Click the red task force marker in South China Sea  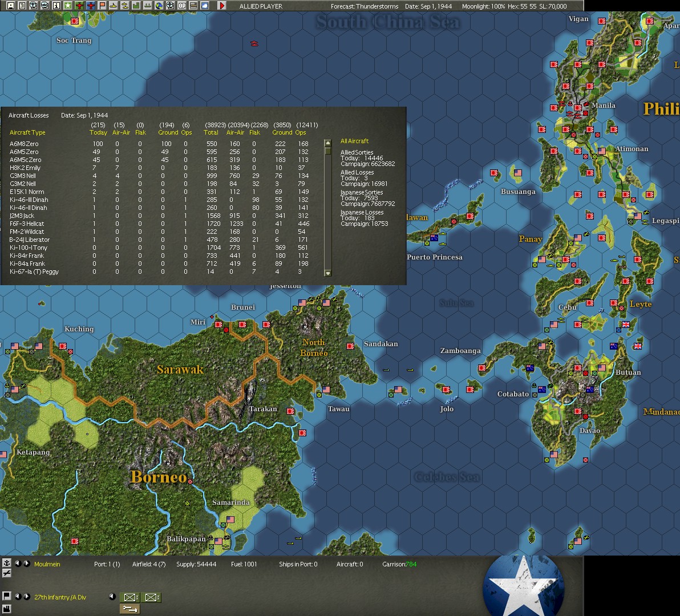click(x=254, y=43)
